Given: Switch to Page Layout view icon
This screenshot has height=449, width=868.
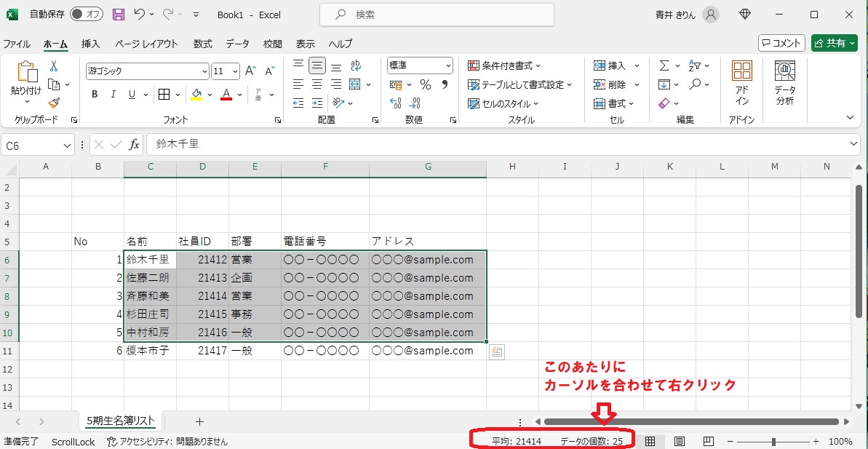Looking at the screenshot, I should [x=680, y=442].
